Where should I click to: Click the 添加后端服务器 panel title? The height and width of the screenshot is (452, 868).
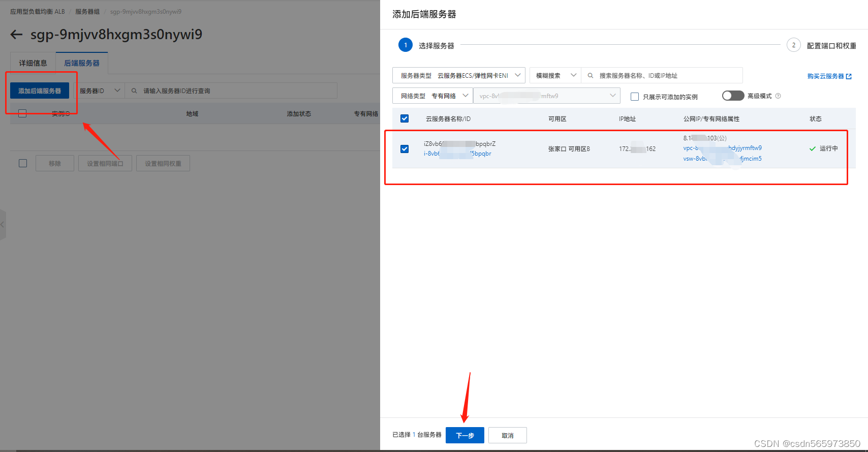(x=424, y=14)
